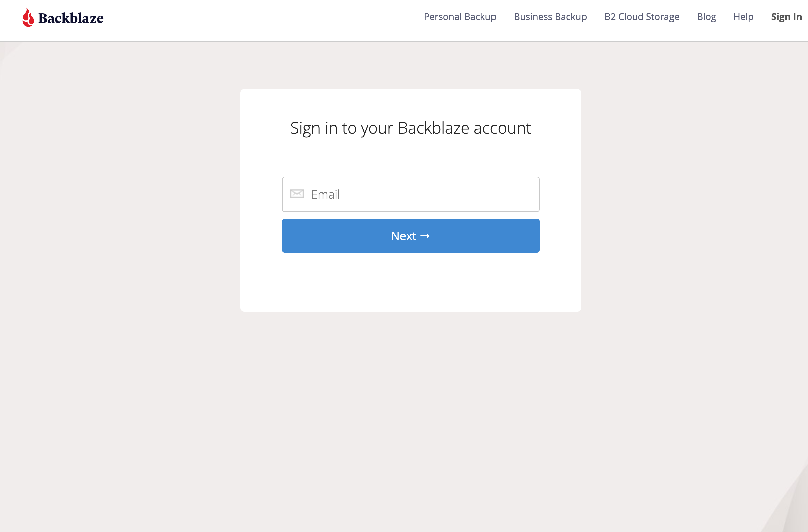Viewport: 808px width, 532px height.
Task: Open the Help page
Action: 743,17
